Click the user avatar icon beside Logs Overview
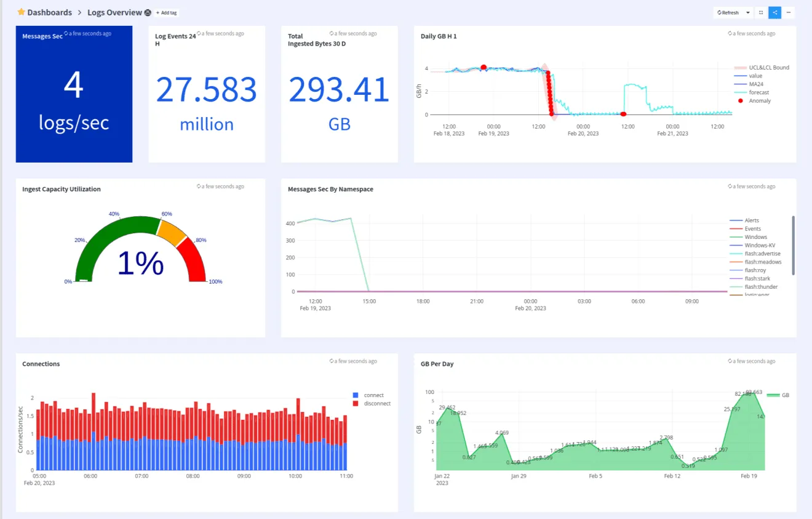 click(x=148, y=12)
